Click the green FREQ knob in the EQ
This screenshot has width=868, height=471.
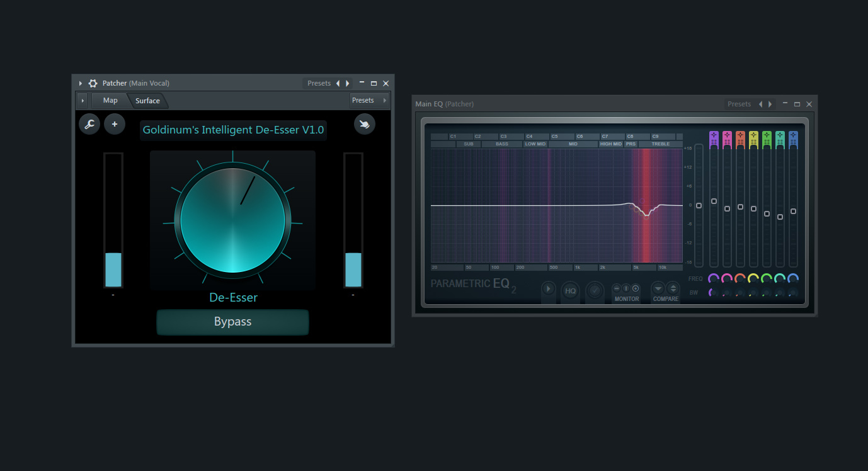click(767, 278)
